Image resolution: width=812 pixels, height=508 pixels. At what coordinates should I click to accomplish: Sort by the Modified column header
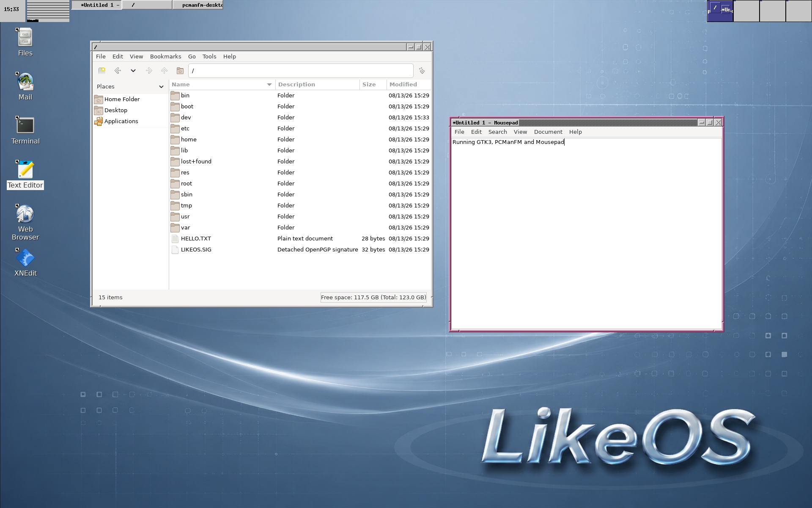[409, 84]
